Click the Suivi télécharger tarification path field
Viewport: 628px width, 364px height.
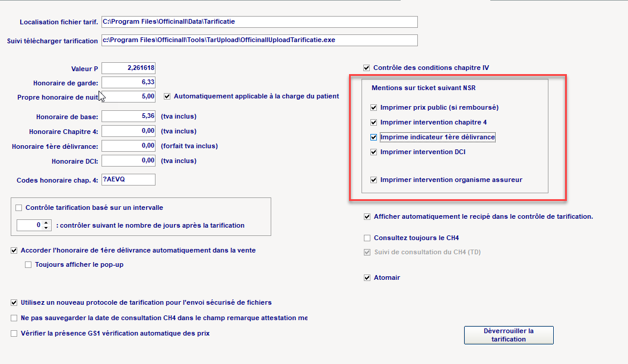click(x=259, y=40)
